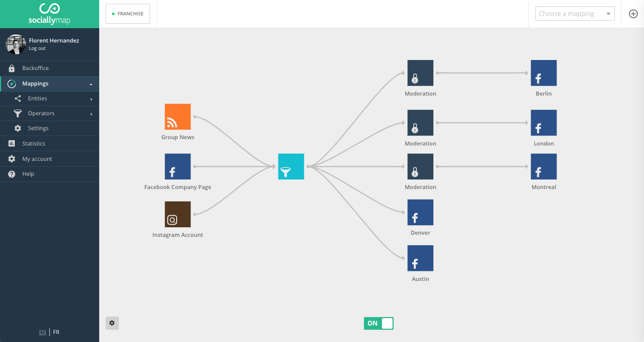Select the Denver Facebook page node
The height and width of the screenshot is (342, 644).
click(x=420, y=212)
